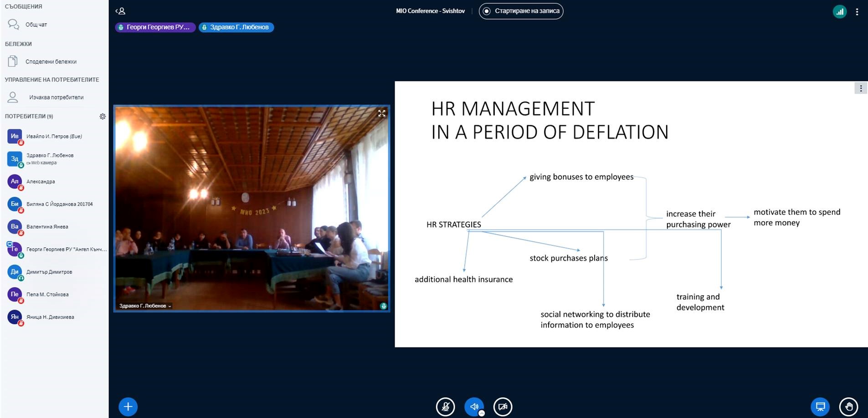The width and height of the screenshot is (868, 418).
Task: Click Георги Георгиев talking indicator pill
Action: (155, 27)
